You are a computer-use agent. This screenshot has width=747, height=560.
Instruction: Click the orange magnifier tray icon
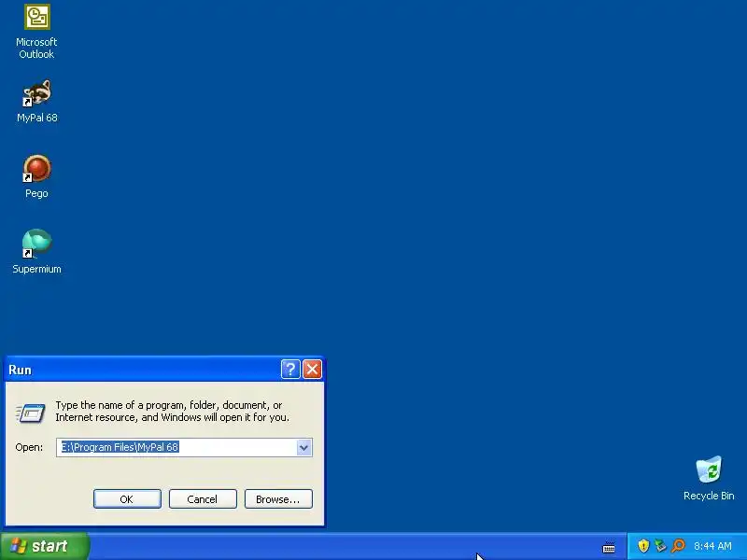tap(678, 546)
